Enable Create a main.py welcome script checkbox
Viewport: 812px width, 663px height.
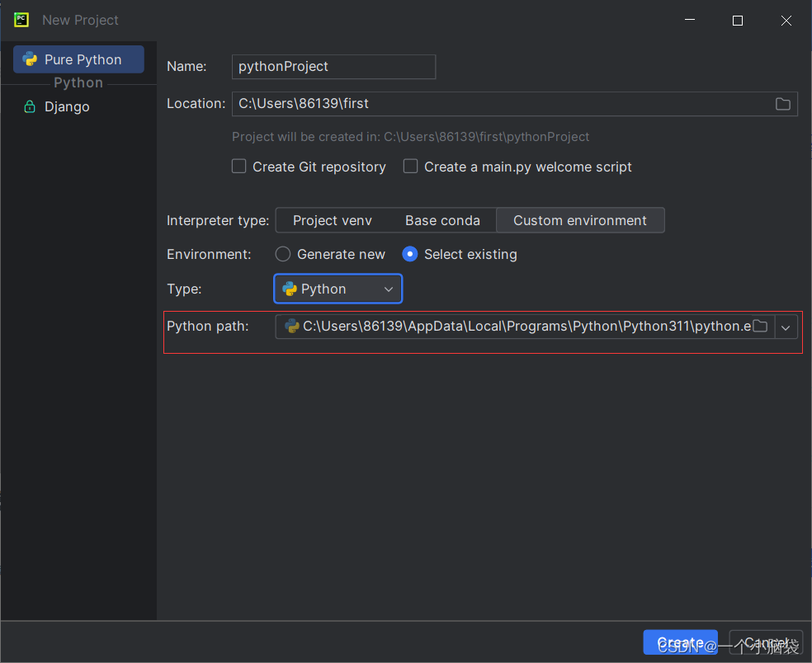(x=411, y=166)
